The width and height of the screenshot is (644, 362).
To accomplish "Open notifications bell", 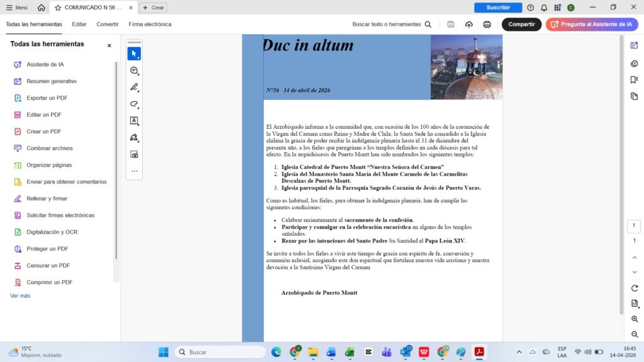I will coord(544,8).
